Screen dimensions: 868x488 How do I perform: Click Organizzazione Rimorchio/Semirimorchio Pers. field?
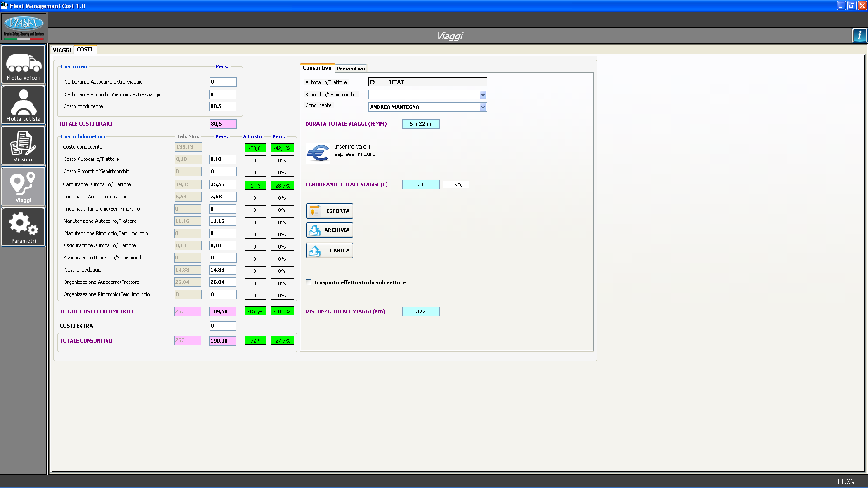click(x=223, y=294)
